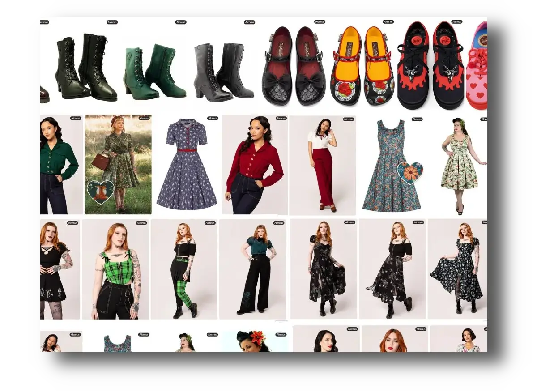The height and width of the screenshot is (392, 537).
Task: Click Alennus badge on red blouse photo
Action: [281, 118]
